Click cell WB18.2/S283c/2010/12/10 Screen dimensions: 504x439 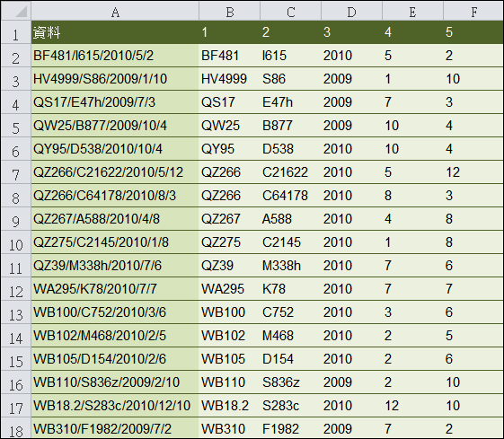(115, 406)
